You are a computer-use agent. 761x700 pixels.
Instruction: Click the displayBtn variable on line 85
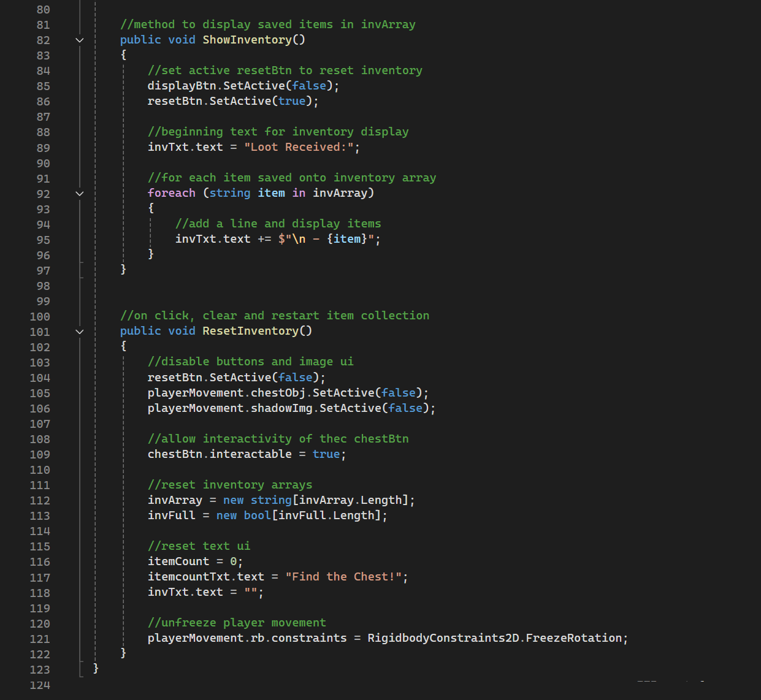[182, 86]
